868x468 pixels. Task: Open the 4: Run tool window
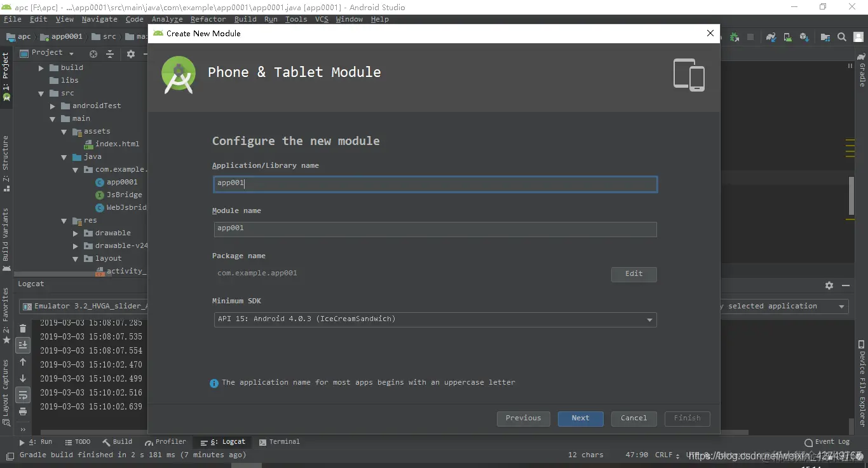tap(36, 442)
